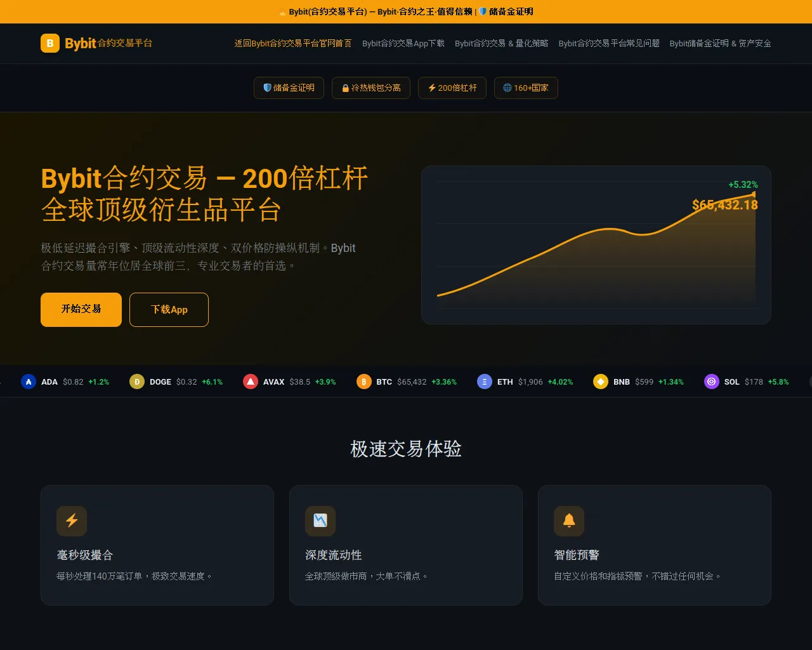The height and width of the screenshot is (650, 812).
Task: Click the 毫秒级撮合 card title
Action: (85, 555)
